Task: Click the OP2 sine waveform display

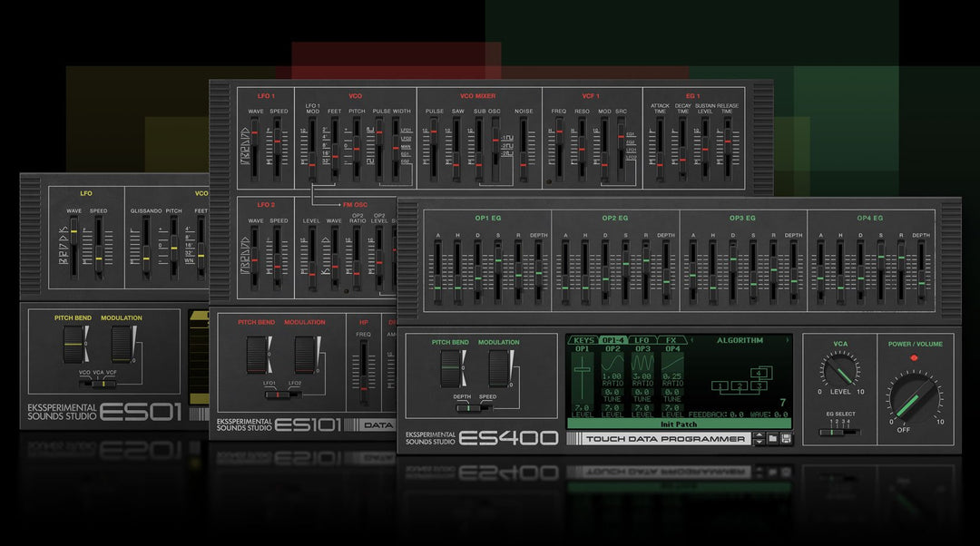Action: (x=612, y=363)
